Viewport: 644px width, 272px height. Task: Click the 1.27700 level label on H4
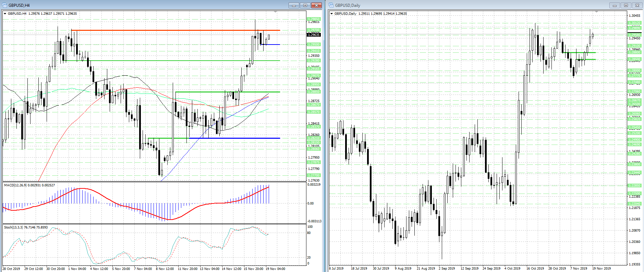(x=314, y=175)
